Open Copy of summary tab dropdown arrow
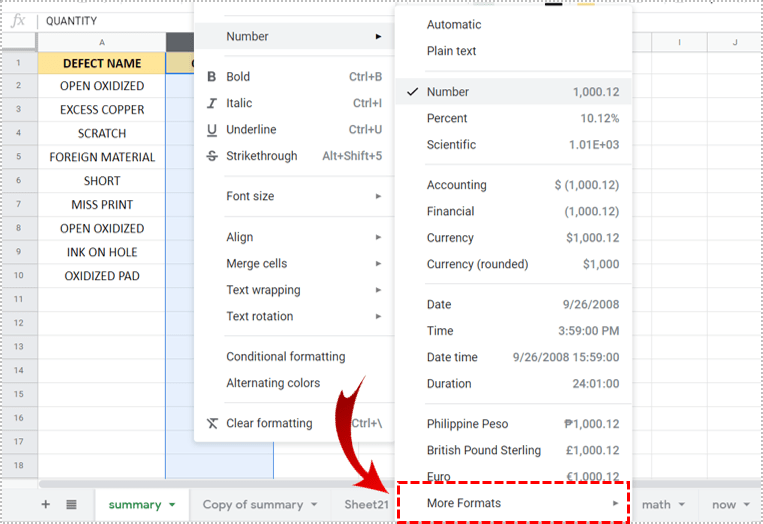Image resolution: width=763 pixels, height=524 pixels. [x=314, y=505]
